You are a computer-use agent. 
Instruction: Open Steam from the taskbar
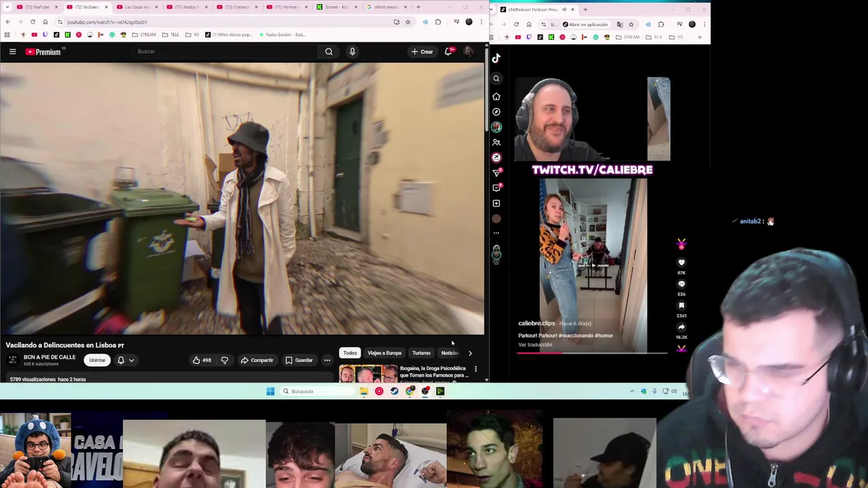pos(395,391)
